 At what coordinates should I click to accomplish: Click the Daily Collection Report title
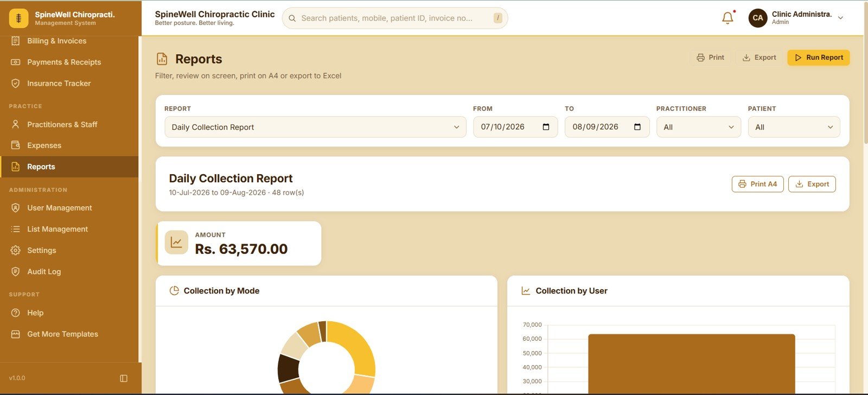coord(231,179)
